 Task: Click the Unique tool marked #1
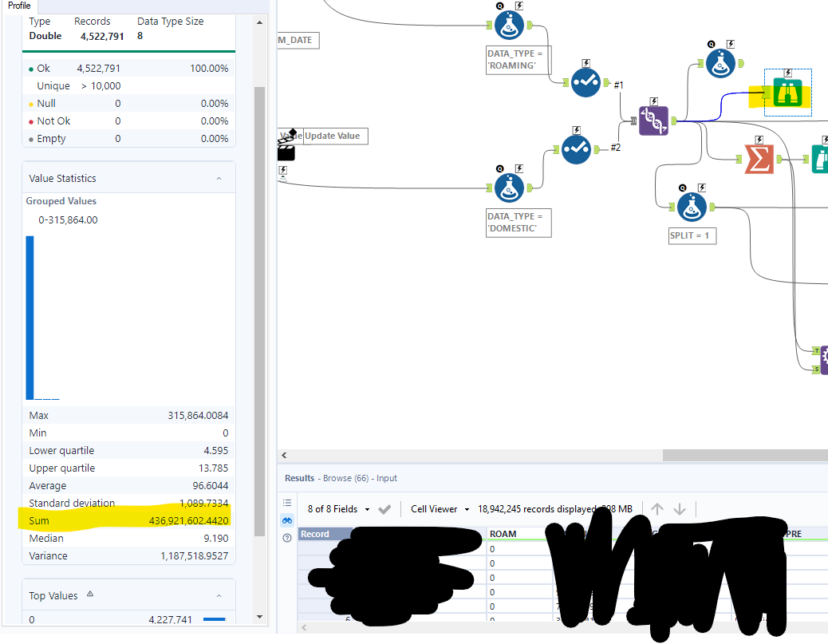[x=586, y=82]
